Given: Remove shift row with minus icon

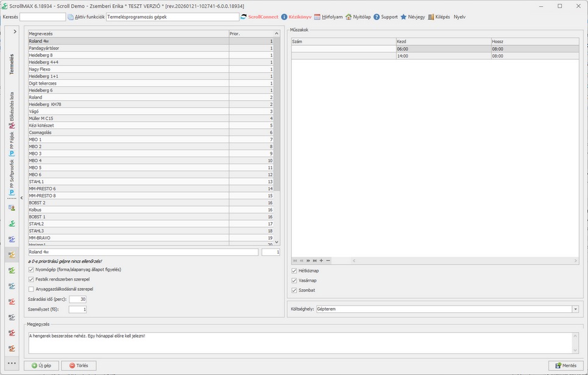Looking at the screenshot, I should coord(328,260).
